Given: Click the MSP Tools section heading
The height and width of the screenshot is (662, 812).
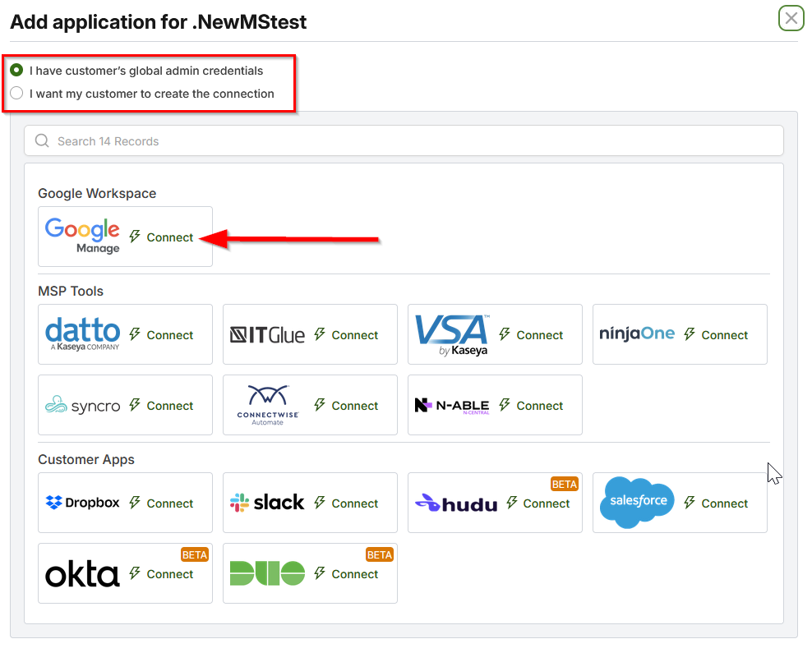Looking at the screenshot, I should coord(71,292).
